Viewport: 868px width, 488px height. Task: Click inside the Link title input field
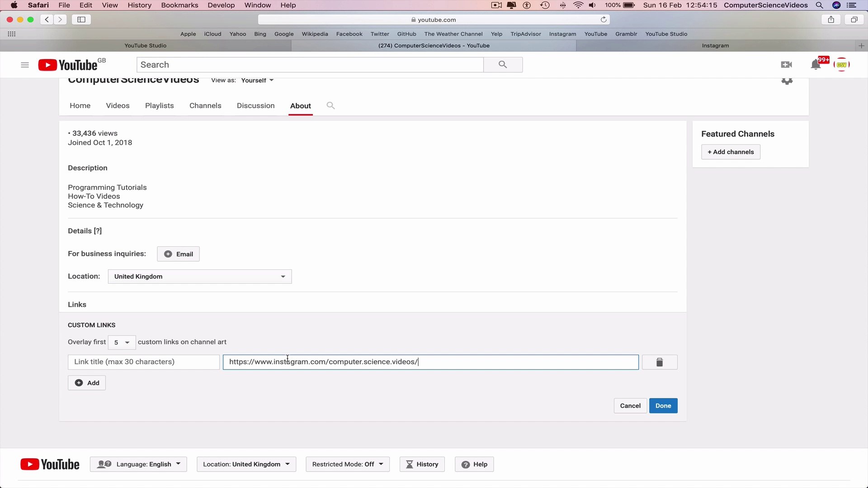[x=143, y=362]
